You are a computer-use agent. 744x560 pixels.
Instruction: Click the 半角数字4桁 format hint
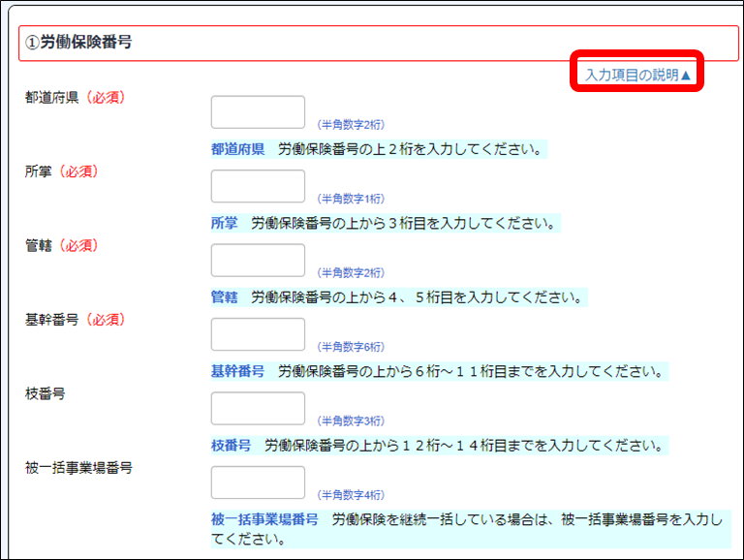(351, 495)
